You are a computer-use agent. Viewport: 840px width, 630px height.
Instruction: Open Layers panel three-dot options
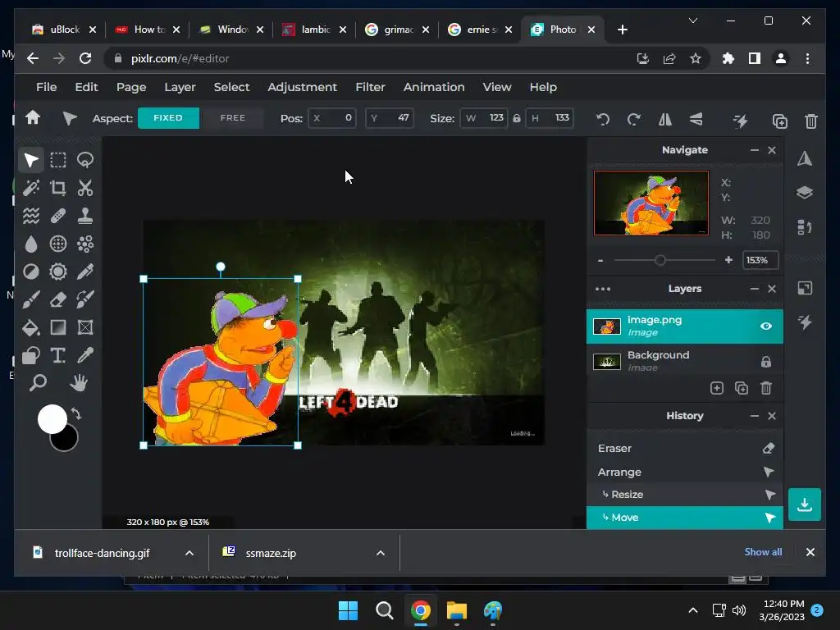(603, 289)
